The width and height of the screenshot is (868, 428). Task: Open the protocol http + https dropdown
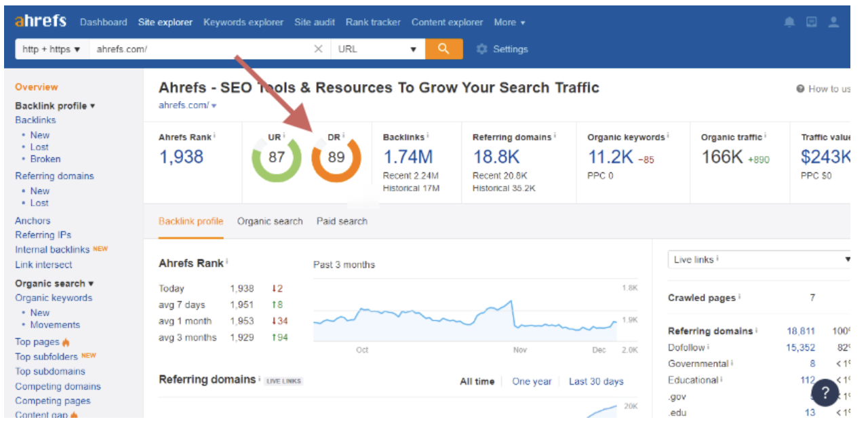[x=52, y=49]
